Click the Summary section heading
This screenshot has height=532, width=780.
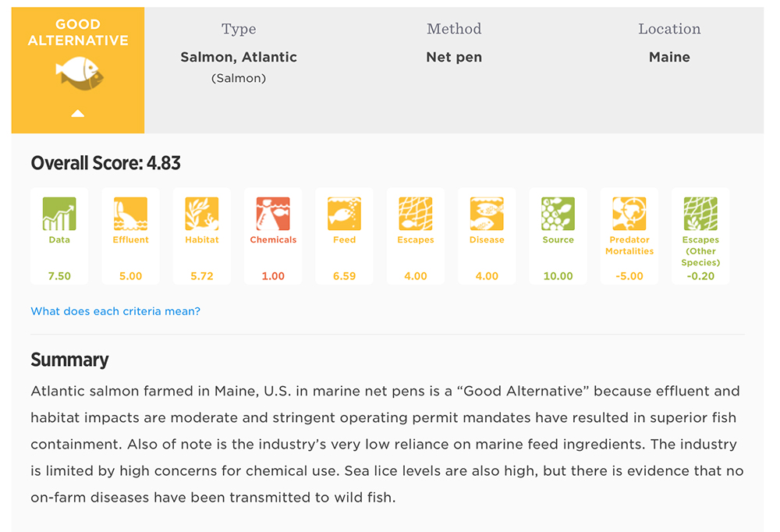click(69, 360)
